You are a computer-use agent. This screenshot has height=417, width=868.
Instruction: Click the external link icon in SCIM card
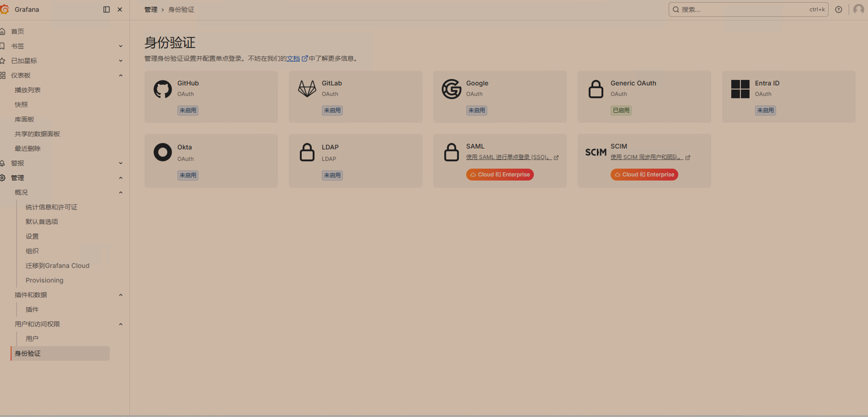pos(688,158)
